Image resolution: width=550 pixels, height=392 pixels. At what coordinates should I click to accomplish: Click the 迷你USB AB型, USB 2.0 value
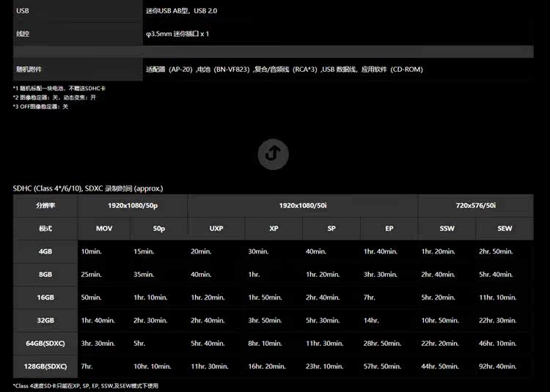[181, 11]
